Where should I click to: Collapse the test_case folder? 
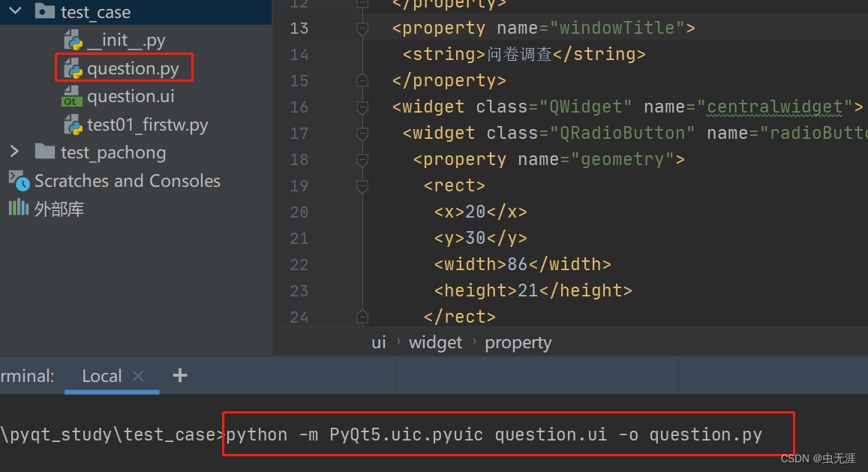tap(16, 11)
